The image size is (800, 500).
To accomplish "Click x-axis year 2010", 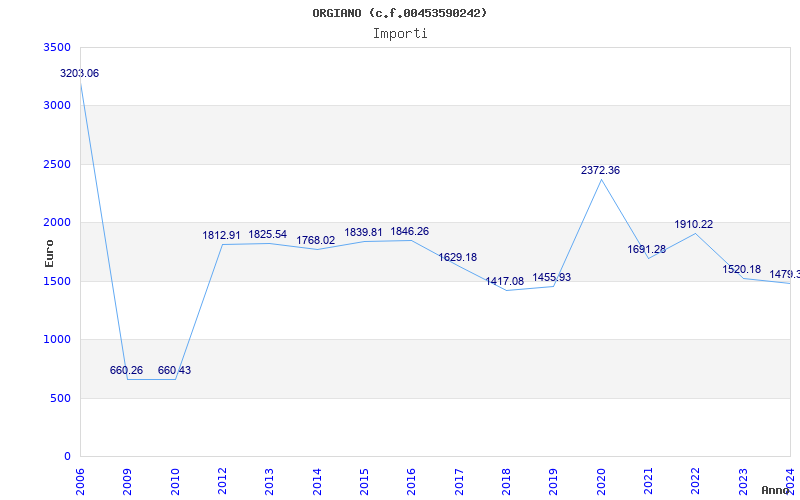I will 175,482.
